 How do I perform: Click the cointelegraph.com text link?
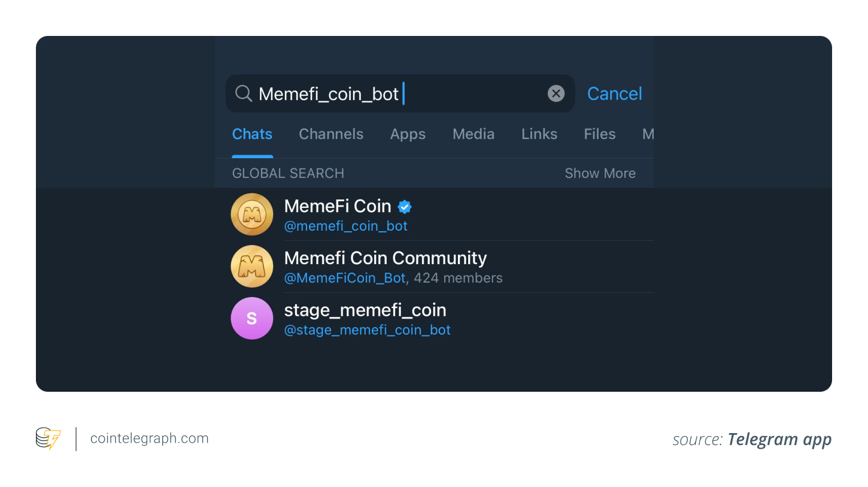coord(150,438)
